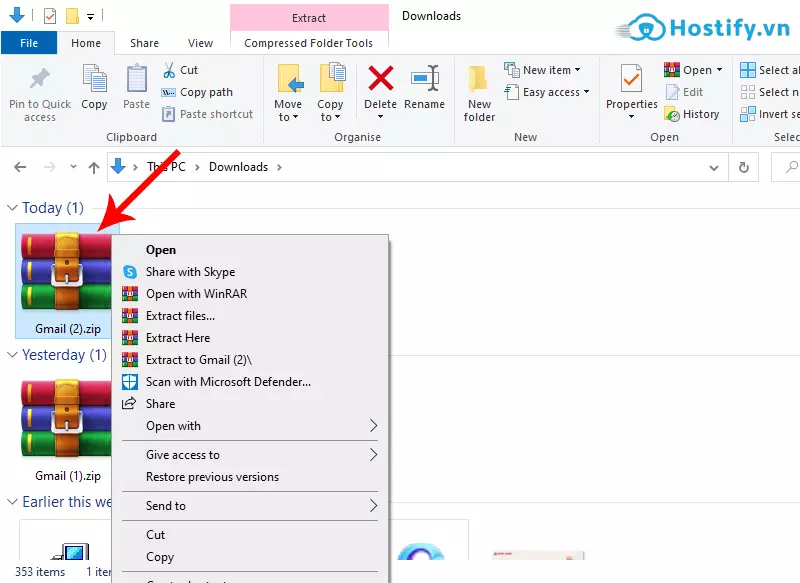Click the Copy icon in Clipboard group
Viewport: 800px width, 583px height.
pos(94,79)
